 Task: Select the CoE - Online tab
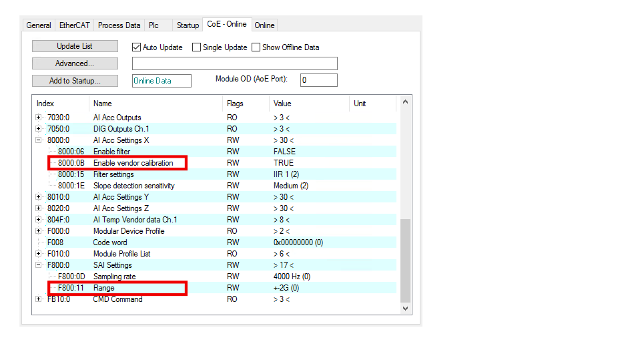227,24
